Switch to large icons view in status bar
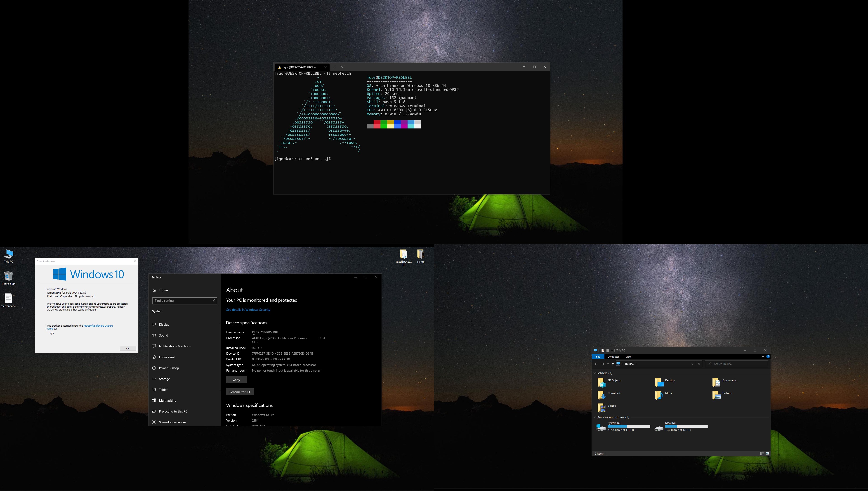The image size is (868, 491). click(767, 453)
